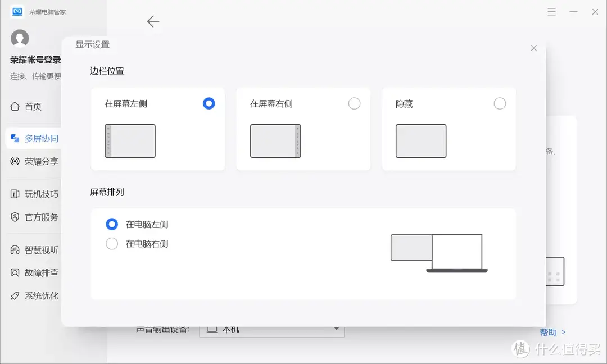Click the 显示设置 dialog title
The width and height of the screenshot is (607, 364).
coord(93,44)
